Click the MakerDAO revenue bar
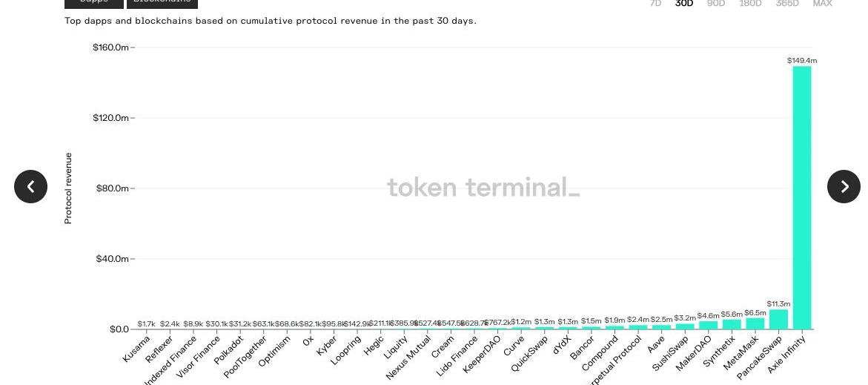Image resolution: width=868 pixels, height=385 pixels. [x=708, y=326]
